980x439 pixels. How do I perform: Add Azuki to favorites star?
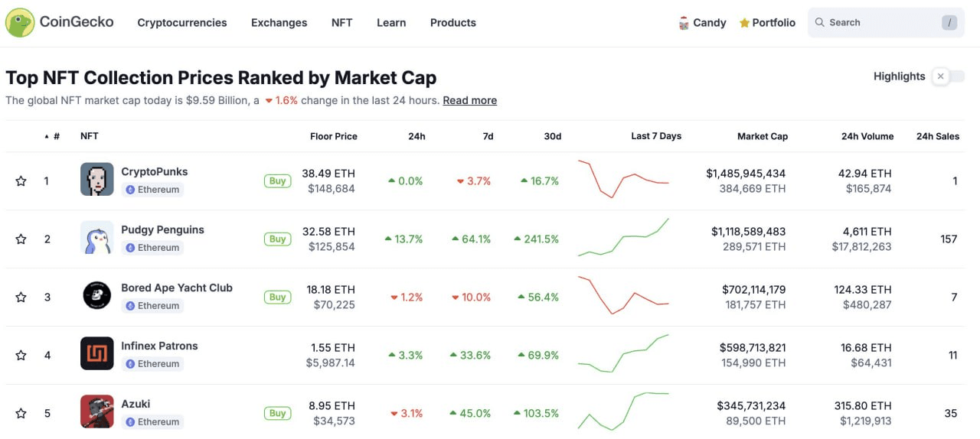coord(21,414)
